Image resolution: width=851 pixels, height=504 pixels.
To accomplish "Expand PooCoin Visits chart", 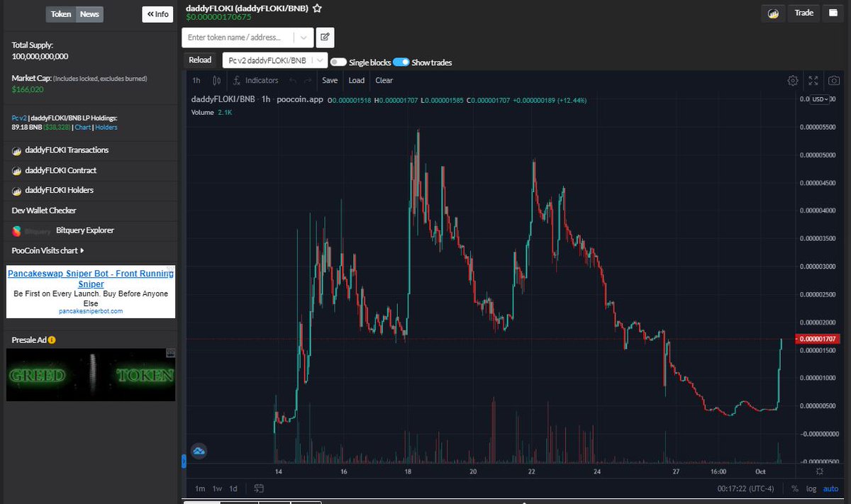I will click(48, 250).
